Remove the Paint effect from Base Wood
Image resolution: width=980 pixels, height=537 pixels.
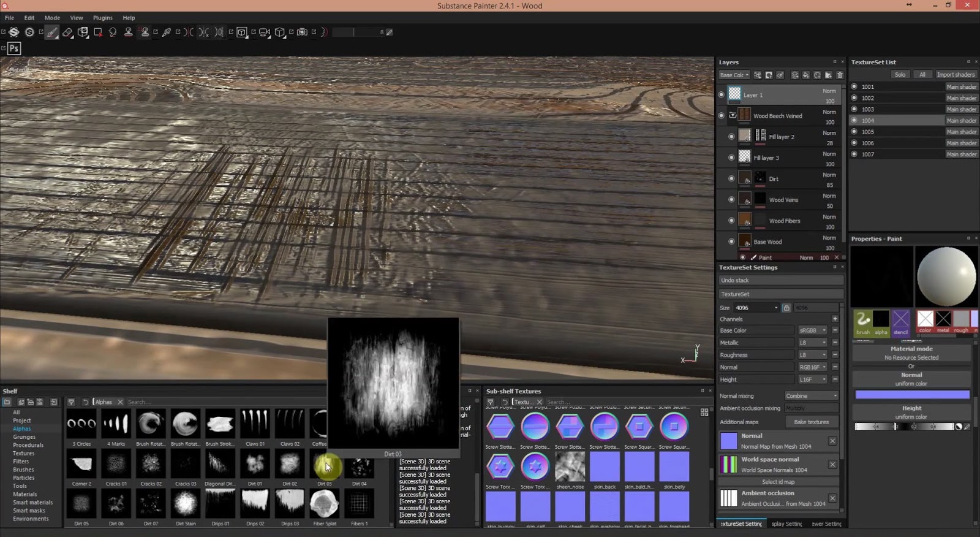coord(837,257)
